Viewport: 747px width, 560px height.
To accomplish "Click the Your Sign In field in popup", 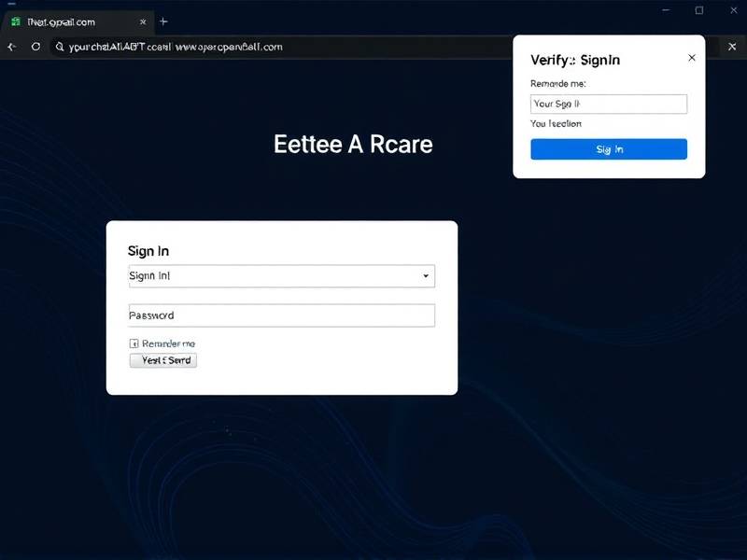I will point(608,104).
